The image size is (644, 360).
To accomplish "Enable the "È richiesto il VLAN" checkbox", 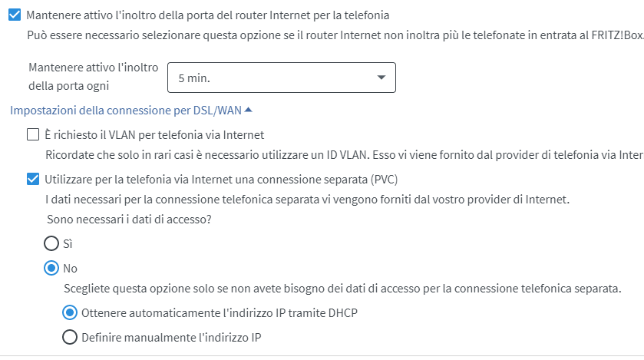I will [33, 135].
